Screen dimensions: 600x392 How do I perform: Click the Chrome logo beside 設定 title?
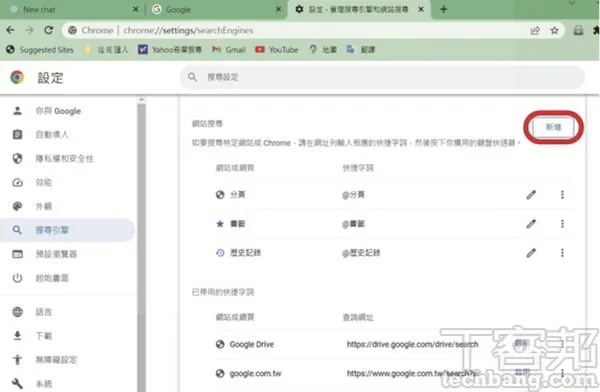click(17, 77)
